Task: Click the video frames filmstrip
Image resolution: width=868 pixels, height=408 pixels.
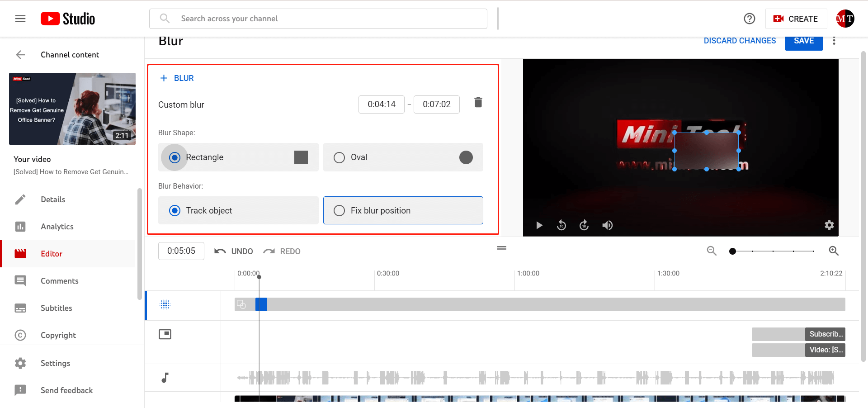Action: [540, 399]
